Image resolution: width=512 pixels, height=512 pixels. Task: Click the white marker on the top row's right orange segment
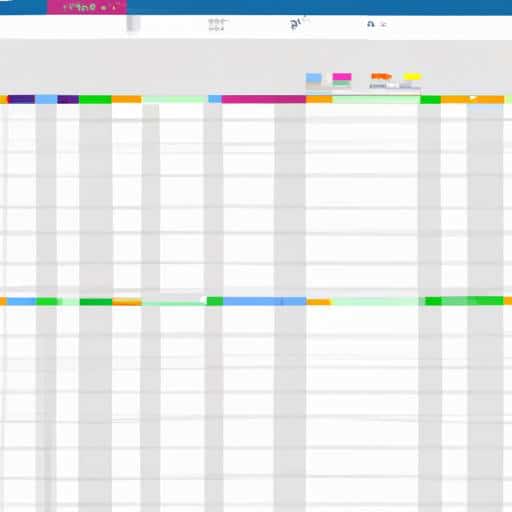(473, 98)
